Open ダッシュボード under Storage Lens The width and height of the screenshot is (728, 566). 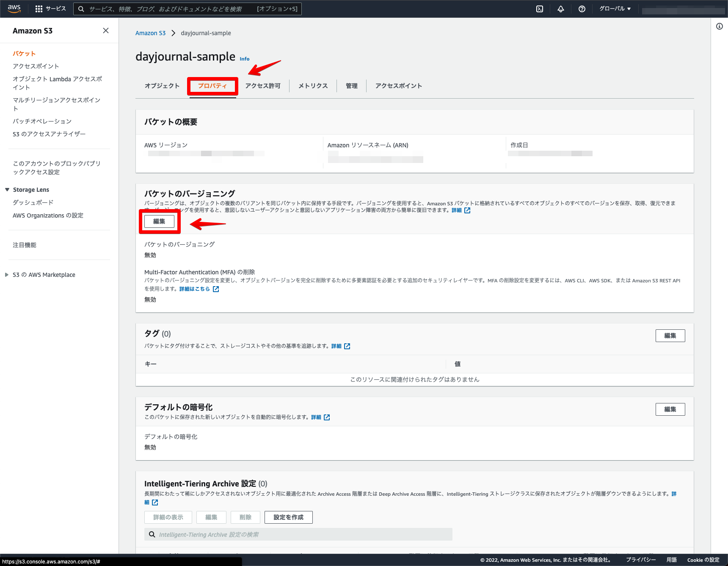(x=33, y=203)
